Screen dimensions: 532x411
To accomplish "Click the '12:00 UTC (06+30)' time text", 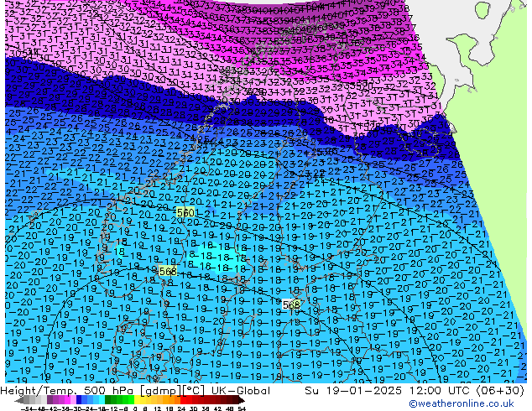I will click(467, 391).
